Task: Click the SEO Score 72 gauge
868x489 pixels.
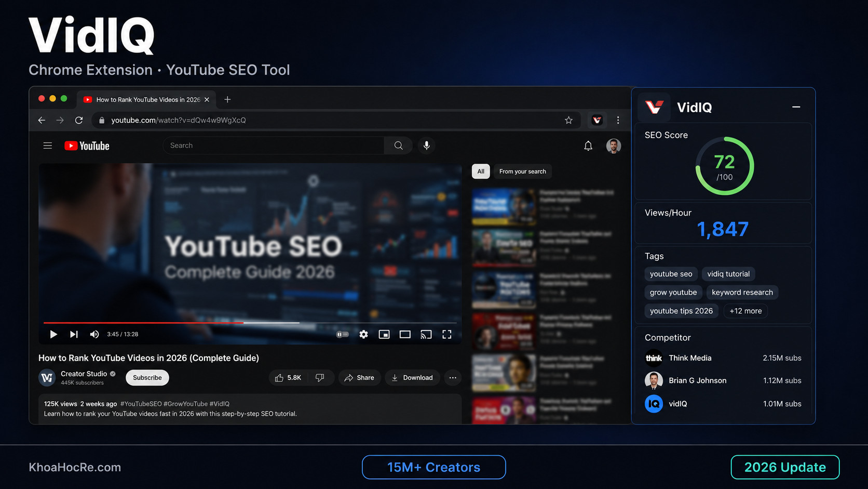Action: [724, 166]
